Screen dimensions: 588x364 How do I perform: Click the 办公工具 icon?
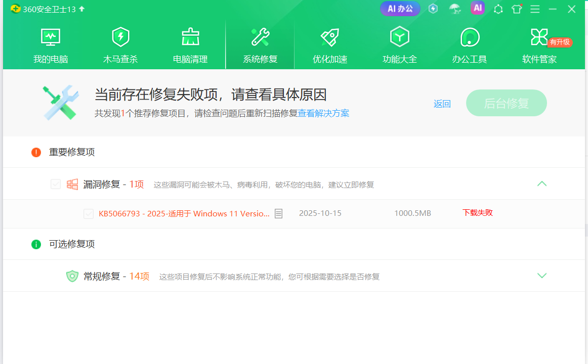pos(470,37)
